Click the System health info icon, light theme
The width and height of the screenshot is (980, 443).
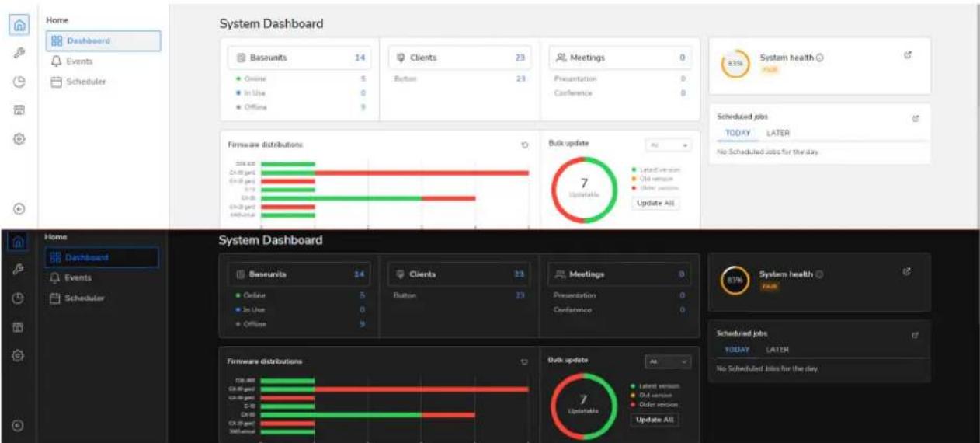820,58
